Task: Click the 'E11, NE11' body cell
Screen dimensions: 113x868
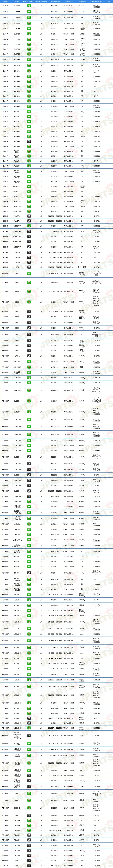Action: point(82,267)
